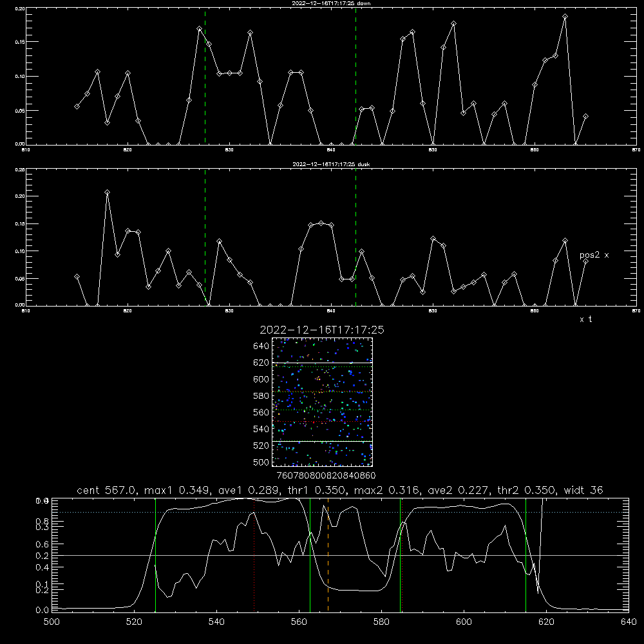Click the 'ave2 0.227' header value
Screen dimensions: 644x644
(x=459, y=490)
